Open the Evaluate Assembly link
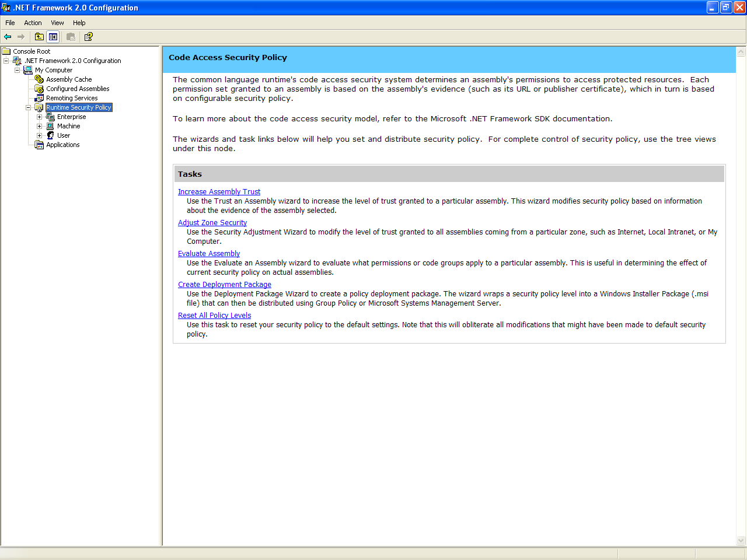Screen dimensions: 747x560 pos(209,254)
